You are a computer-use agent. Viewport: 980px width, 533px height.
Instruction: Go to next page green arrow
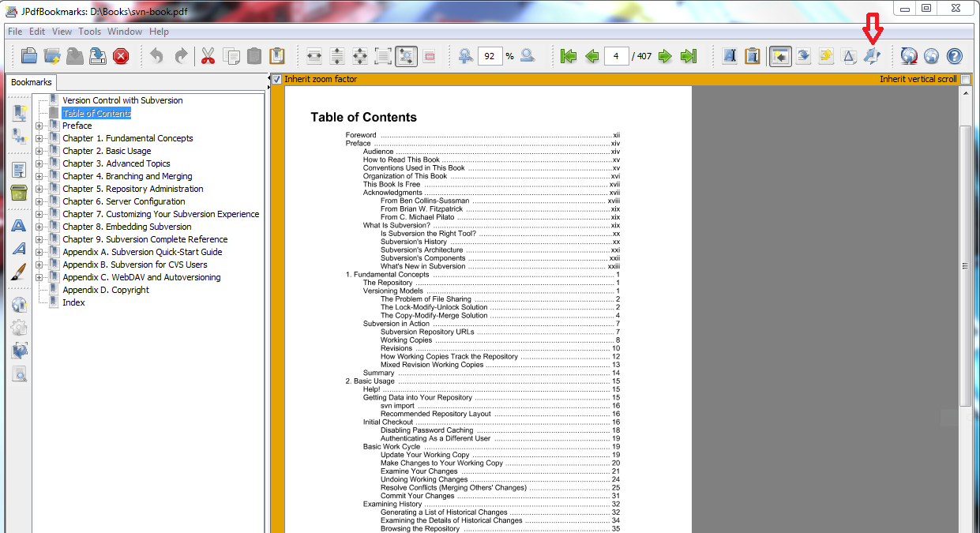[666, 56]
